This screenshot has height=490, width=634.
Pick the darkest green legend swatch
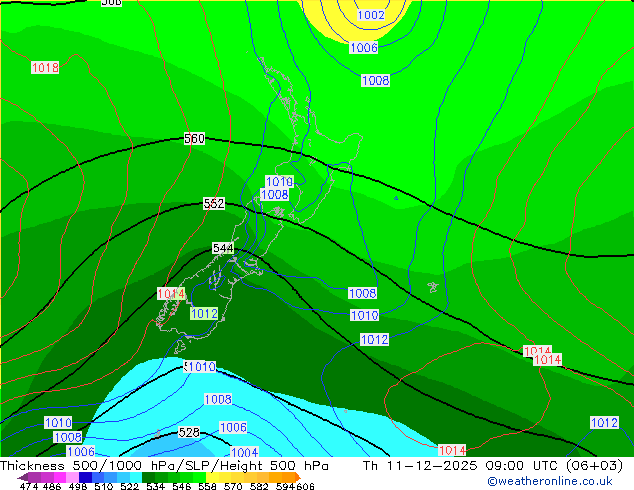(x=148, y=477)
